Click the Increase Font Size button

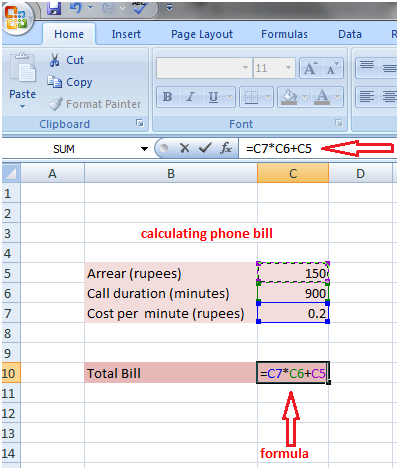pyautogui.click(x=310, y=68)
